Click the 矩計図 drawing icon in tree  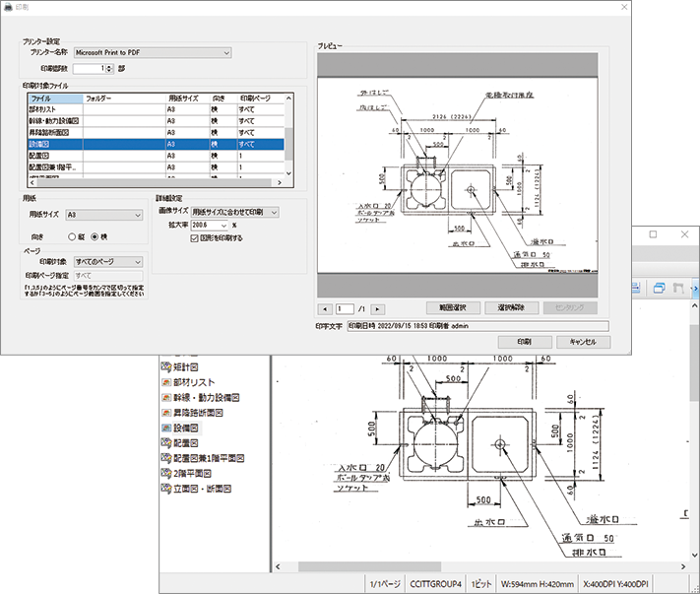165,366
